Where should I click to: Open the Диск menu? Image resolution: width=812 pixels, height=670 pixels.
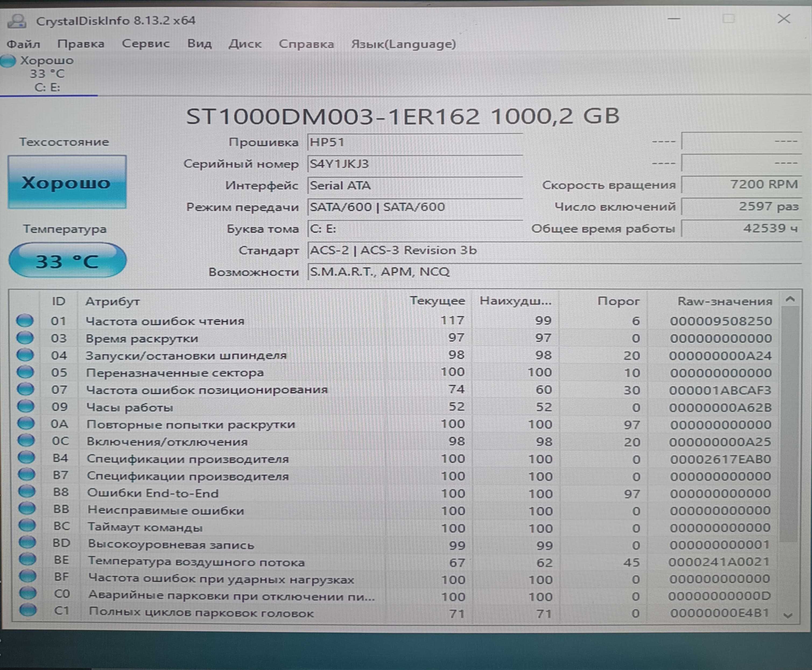click(245, 44)
